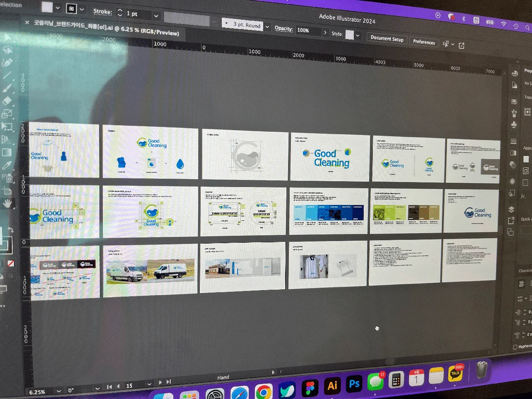Jump to the last artboard
The width and height of the screenshot is (532, 399).
[x=169, y=382]
